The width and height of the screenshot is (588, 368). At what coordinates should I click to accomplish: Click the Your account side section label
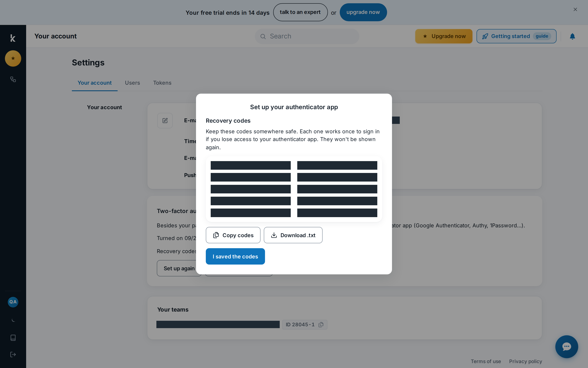[105, 107]
